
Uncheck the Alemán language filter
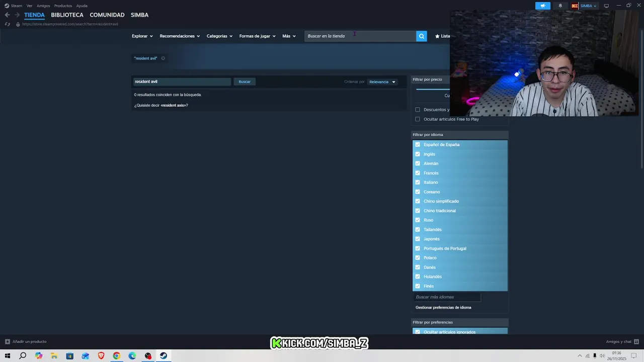point(418,163)
